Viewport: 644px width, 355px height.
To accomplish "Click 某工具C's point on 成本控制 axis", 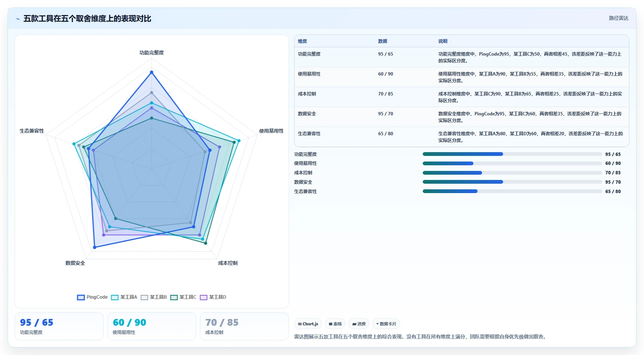I will pyautogui.click(x=206, y=243).
